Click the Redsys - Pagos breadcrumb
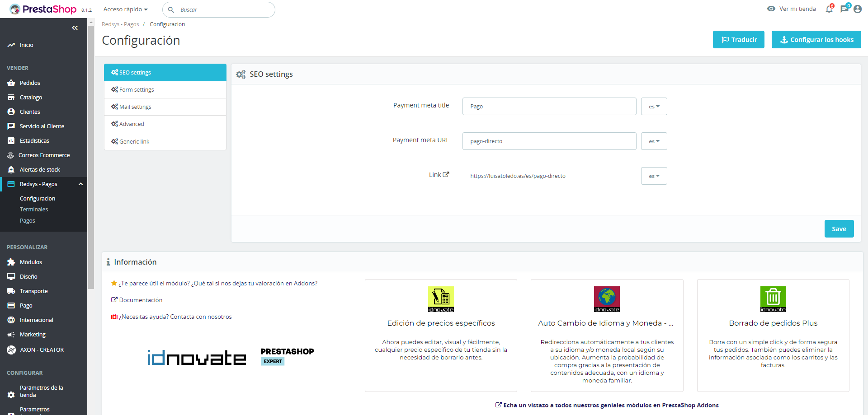Screen dimensions: 868x415 coord(120,24)
